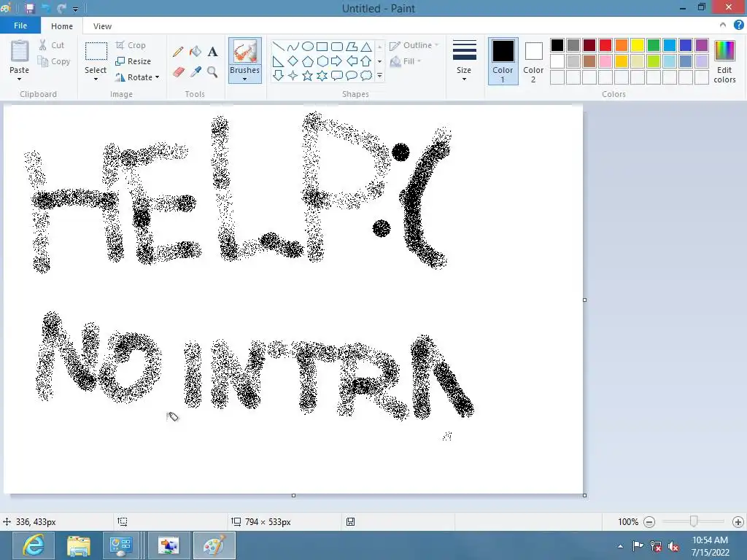Screen dimensions: 747x560
Task: Select the Text tool
Action: (213, 52)
